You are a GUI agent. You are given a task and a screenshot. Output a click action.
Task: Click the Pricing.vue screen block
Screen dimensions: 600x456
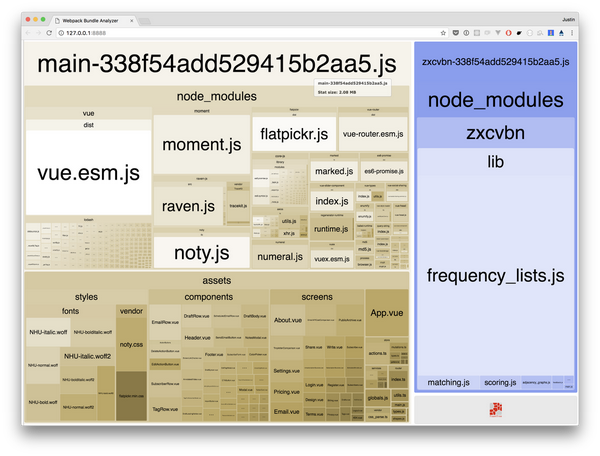[x=287, y=392]
